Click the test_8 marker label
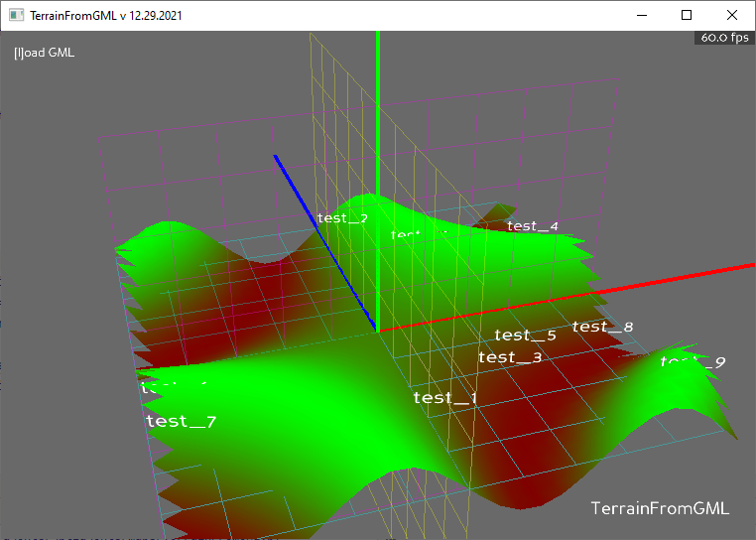The image size is (756, 540). coord(602,327)
